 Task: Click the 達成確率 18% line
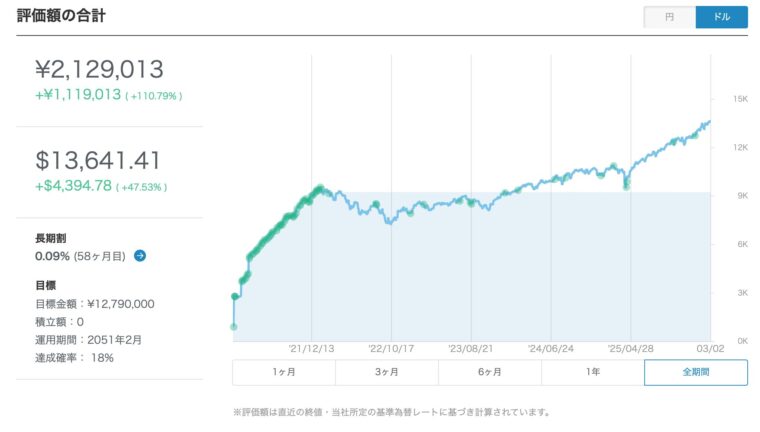pyautogui.click(x=74, y=357)
